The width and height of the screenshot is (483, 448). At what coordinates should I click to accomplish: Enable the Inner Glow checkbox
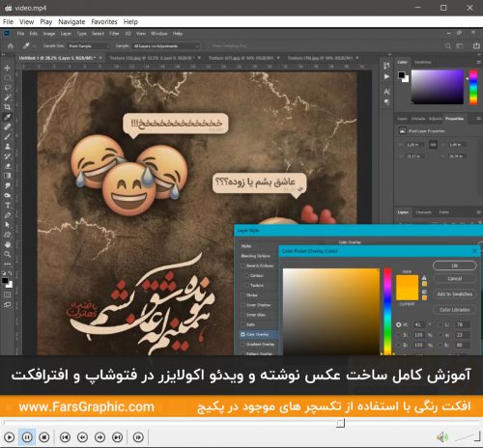[x=242, y=315]
